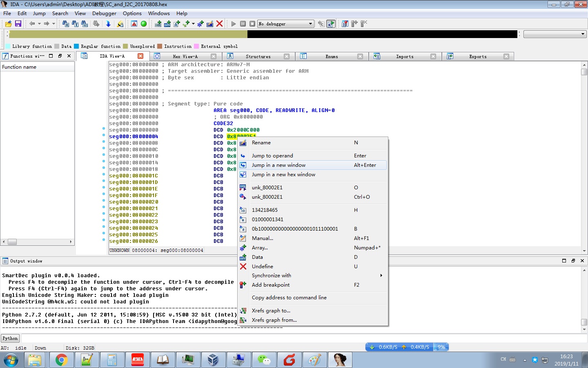Click the red triangle warning toolbar icon
Image resolution: width=588 pixels, height=368 pixels.
pyautogui.click(x=134, y=24)
